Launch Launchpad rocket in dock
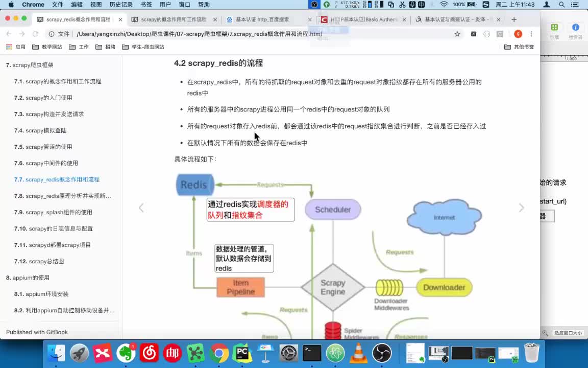 point(79,353)
